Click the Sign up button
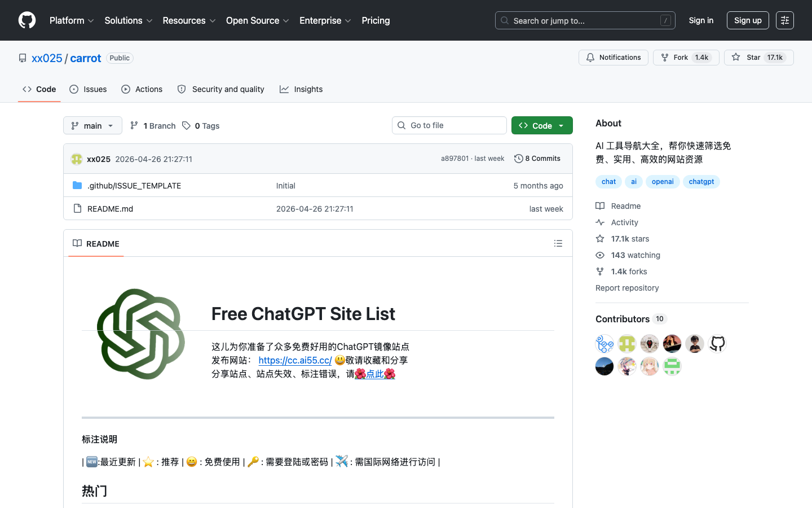Screen dimensions: 812x508 pos(748,20)
